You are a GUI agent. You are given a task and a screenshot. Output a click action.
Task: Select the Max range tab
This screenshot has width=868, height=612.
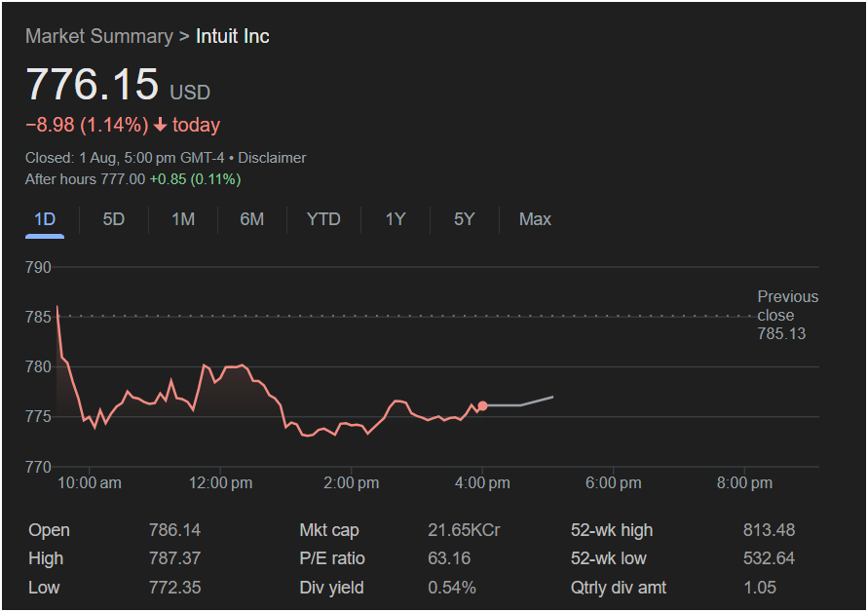tap(535, 219)
